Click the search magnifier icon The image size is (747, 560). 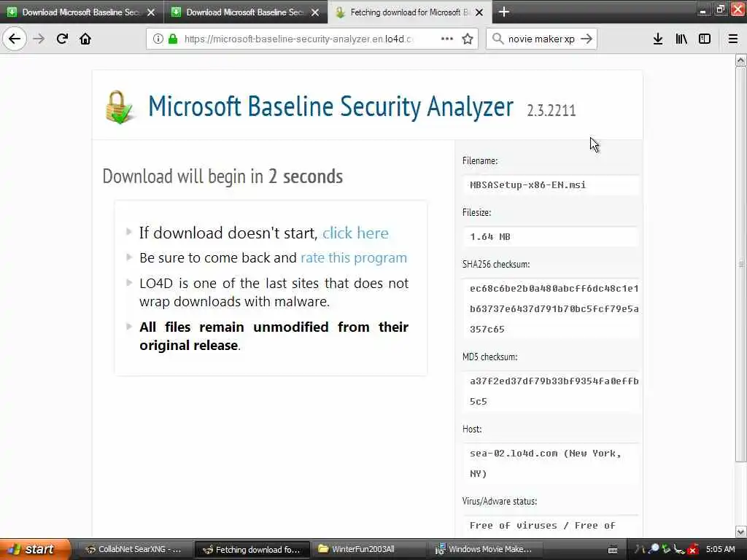point(498,39)
